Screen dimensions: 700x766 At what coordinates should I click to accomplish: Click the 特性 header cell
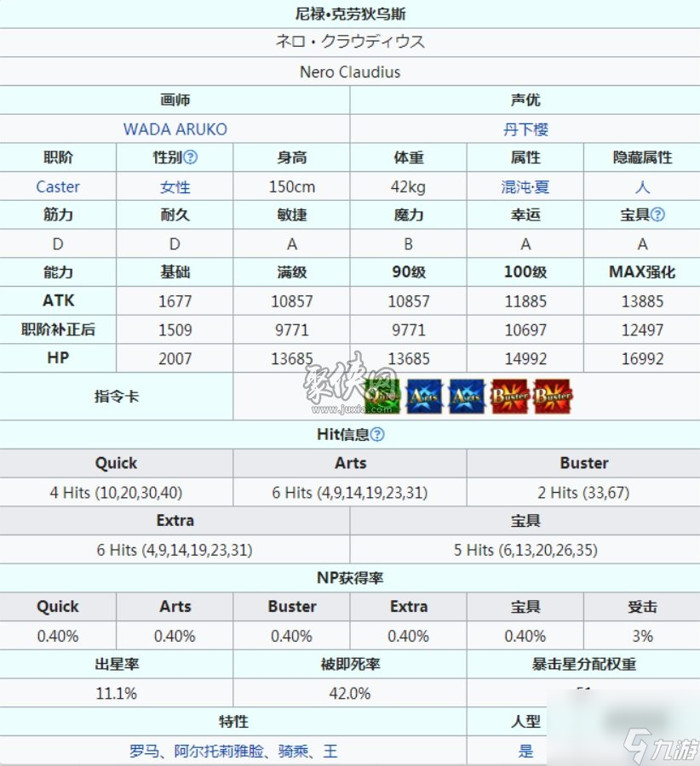coord(233,722)
